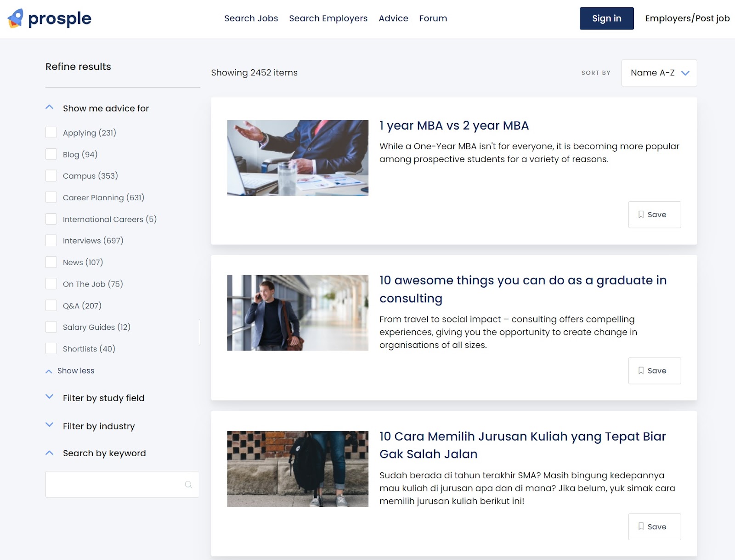This screenshot has height=560, width=735.
Task: Save the 1 year MBA vs 2 year MBA article
Action: [x=654, y=215]
